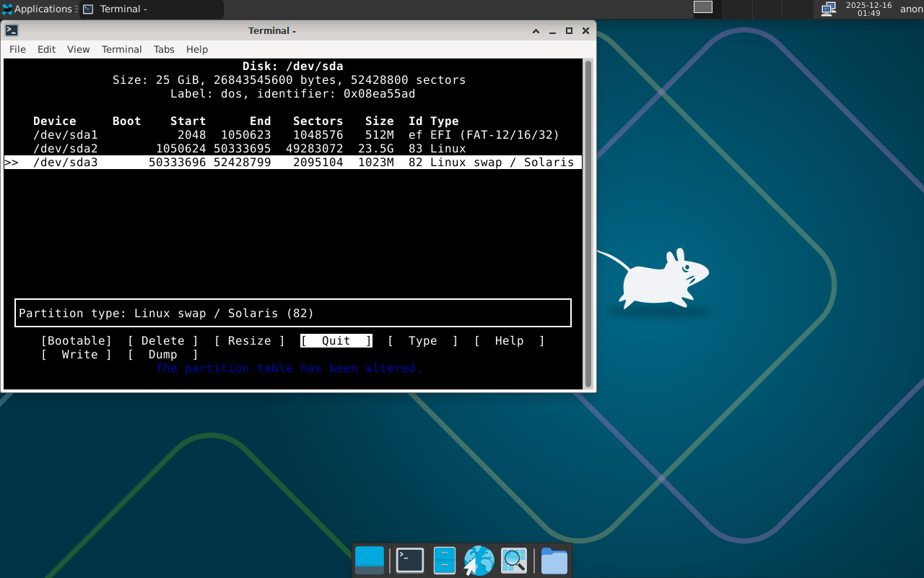The height and width of the screenshot is (578, 924).
Task: Click the Show Desktop icon in dock
Action: [x=370, y=561]
